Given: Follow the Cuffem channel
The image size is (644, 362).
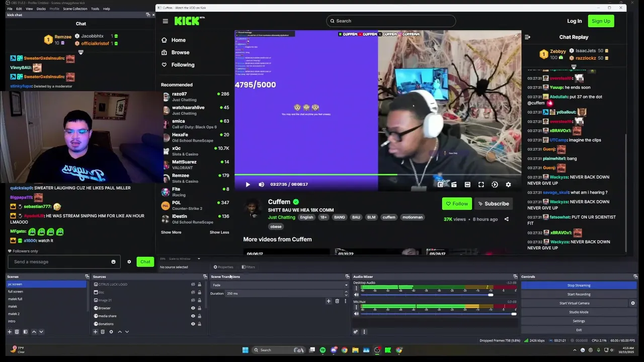Looking at the screenshot, I should point(457,204).
